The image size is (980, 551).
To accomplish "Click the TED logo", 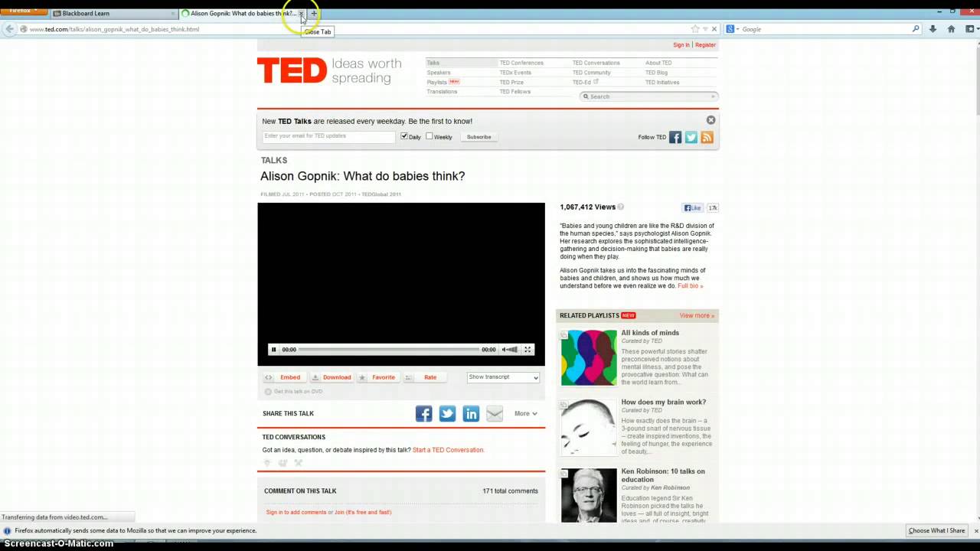I will click(292, 70).
